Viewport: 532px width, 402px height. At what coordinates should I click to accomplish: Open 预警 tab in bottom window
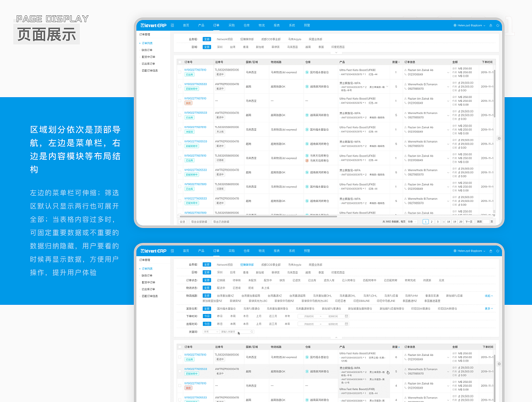tap(307, 251)
